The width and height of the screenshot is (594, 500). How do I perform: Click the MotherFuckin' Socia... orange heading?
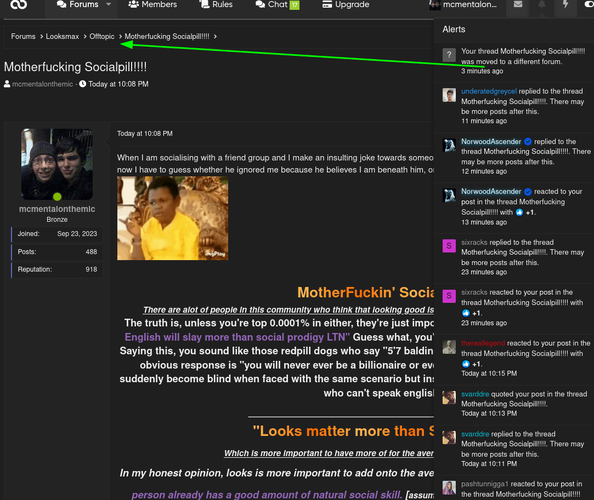point(366,292)
